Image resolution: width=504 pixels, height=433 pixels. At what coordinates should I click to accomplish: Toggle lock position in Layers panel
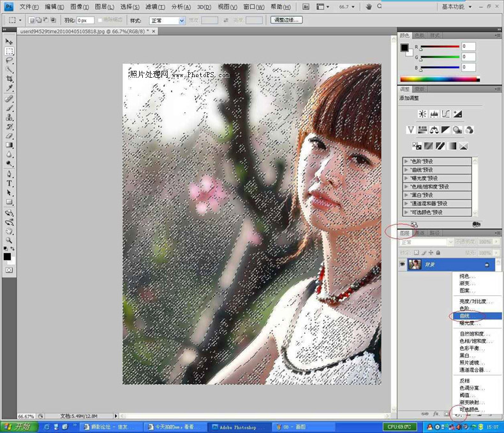[x=431, y=253]
